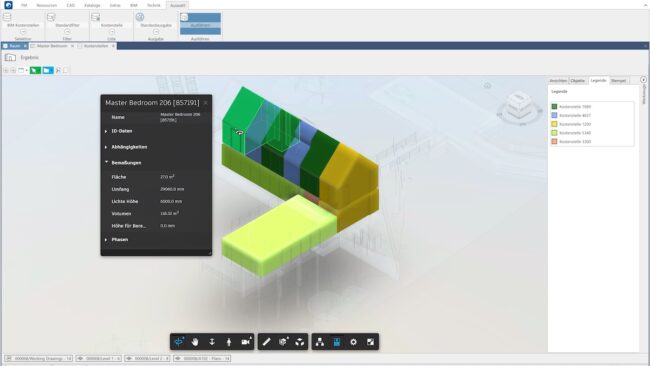Click the application logo icon
This screenshot has width=650, height=366.
point(8,5)
